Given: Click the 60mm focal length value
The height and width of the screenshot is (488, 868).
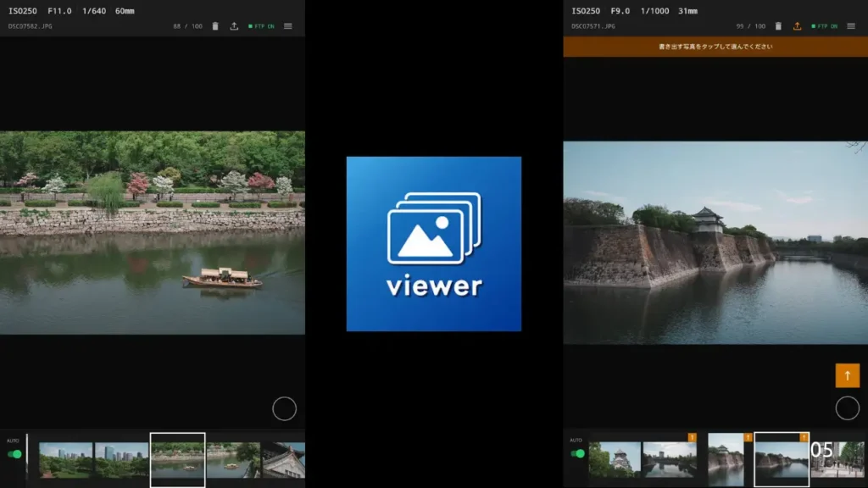Looking at the screenshot, I should pos(125,10).
